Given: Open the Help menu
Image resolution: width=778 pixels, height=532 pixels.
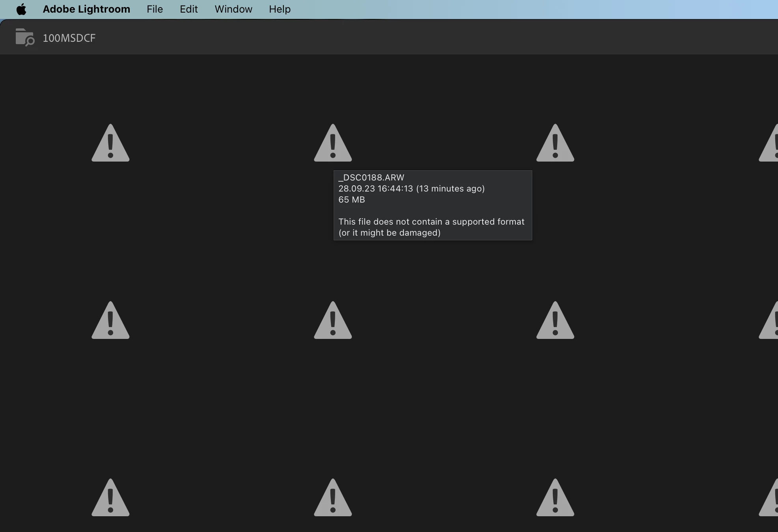Looking at the screenshot, I should (280, 9).
